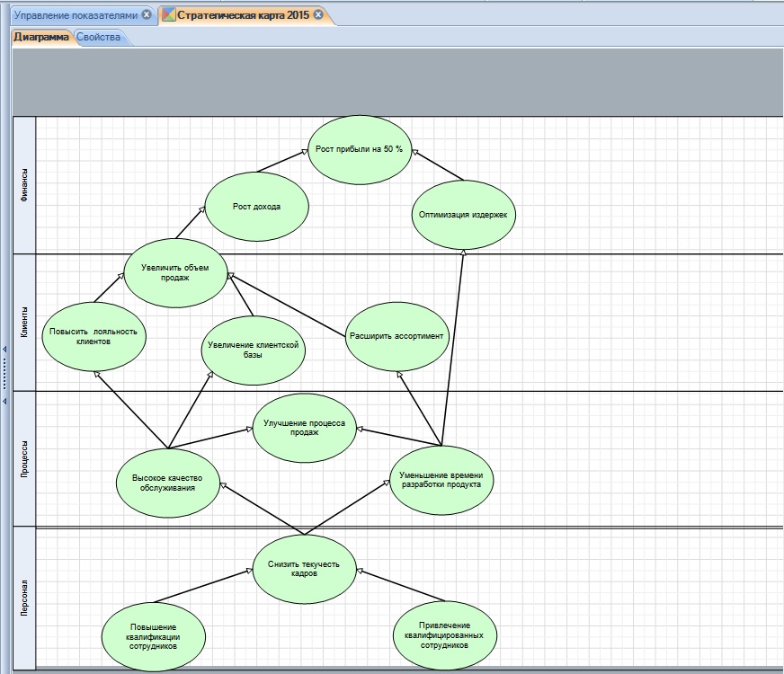
Task: Select the Диаграмма tab
Action: 40,38
